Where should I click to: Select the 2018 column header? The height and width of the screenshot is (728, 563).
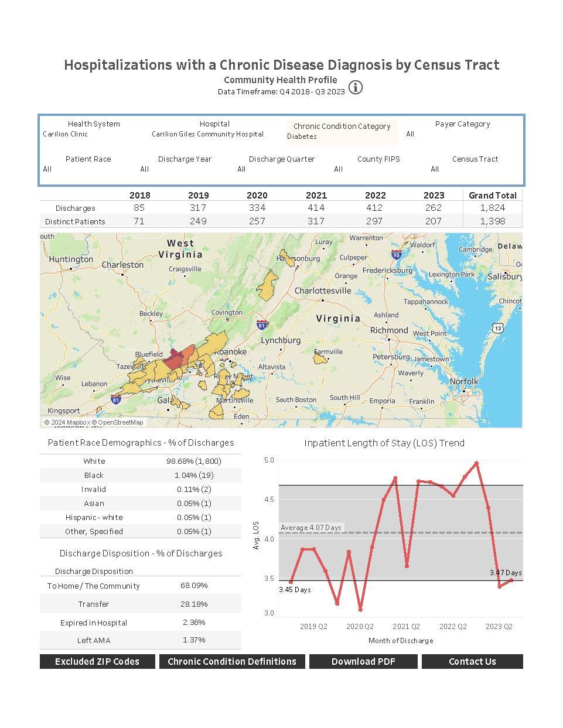[x=139, y=195]
